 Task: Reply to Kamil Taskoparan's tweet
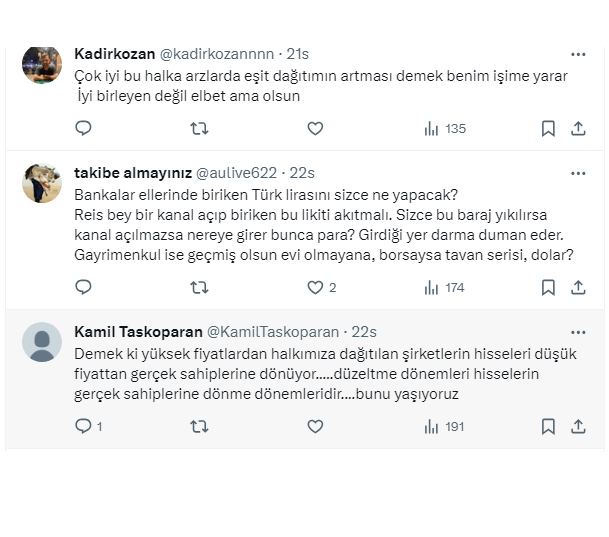[x=84, y=426]
